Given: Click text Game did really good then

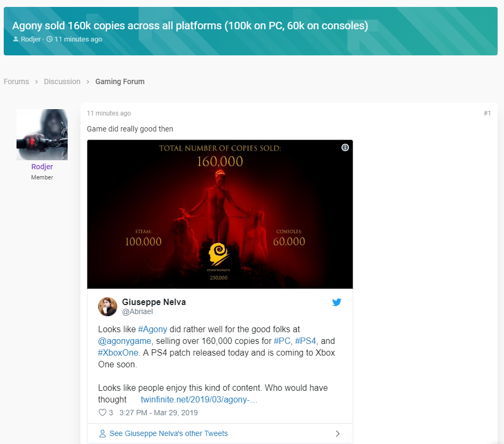Looking at the screenshot, I should pos(130,129).
